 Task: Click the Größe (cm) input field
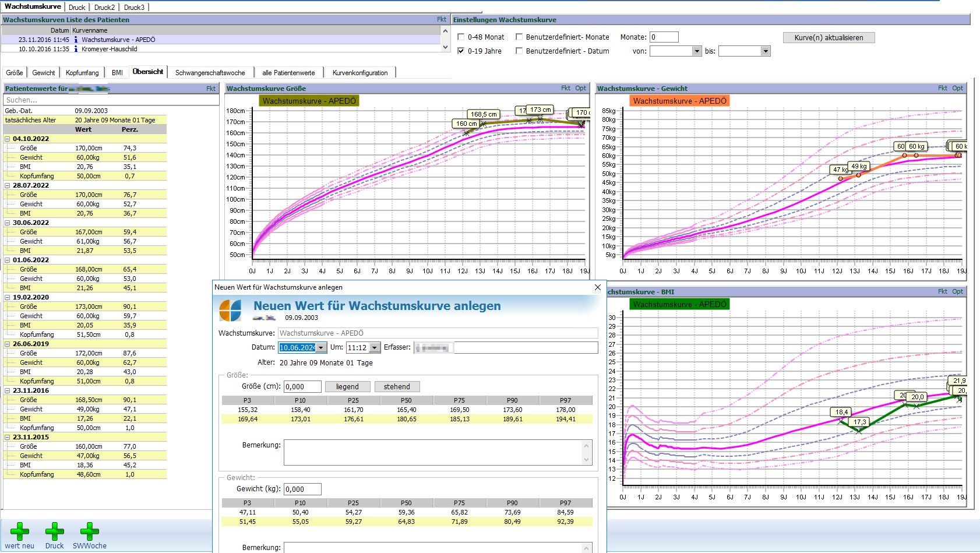[x=302, y=386]
